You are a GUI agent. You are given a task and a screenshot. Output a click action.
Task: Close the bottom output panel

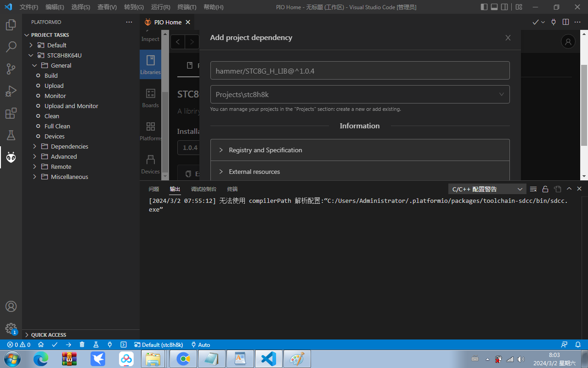coord(579,189)
